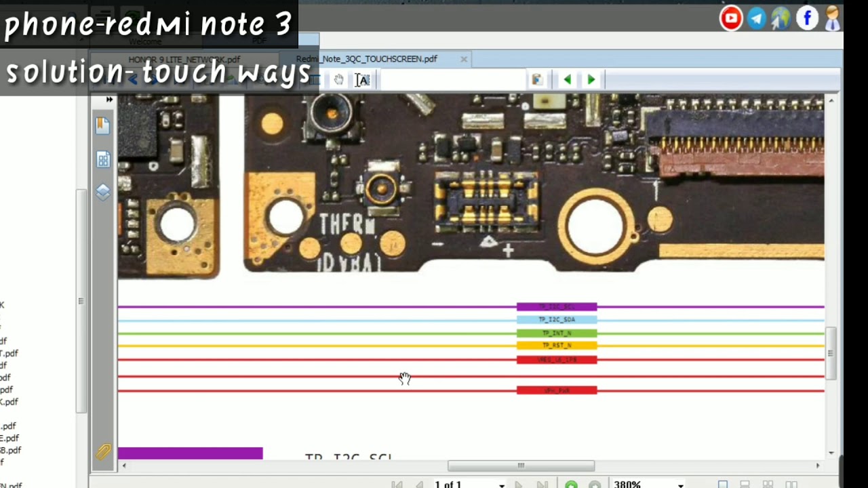Open the Facebook icon at top right
The height and width of the screenshot is (488, 868).
pos(807,18)
